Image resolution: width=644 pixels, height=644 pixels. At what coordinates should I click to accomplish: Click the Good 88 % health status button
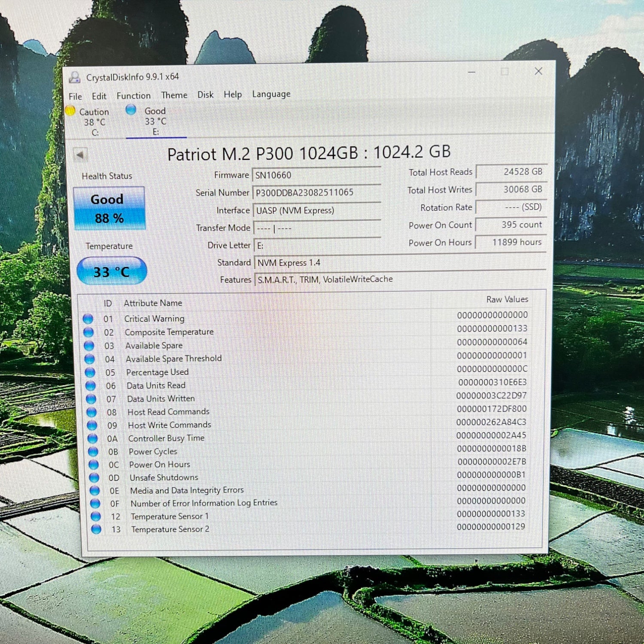(109, 208)
